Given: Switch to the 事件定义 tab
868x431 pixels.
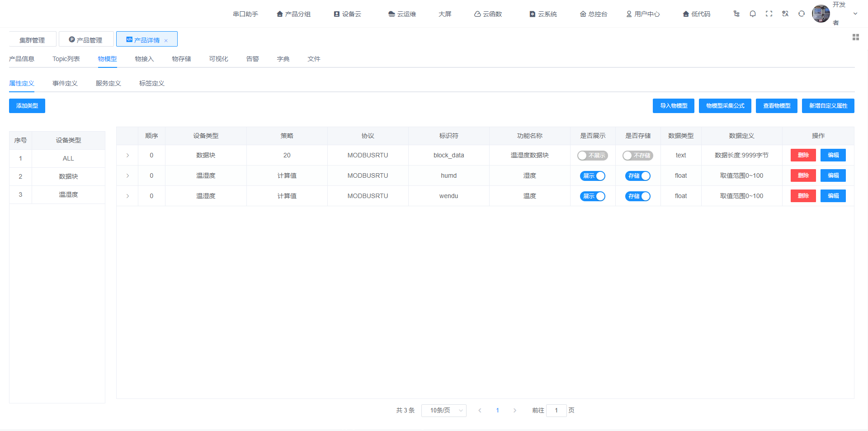Looking at the screenshot, I should coord(65,83).
